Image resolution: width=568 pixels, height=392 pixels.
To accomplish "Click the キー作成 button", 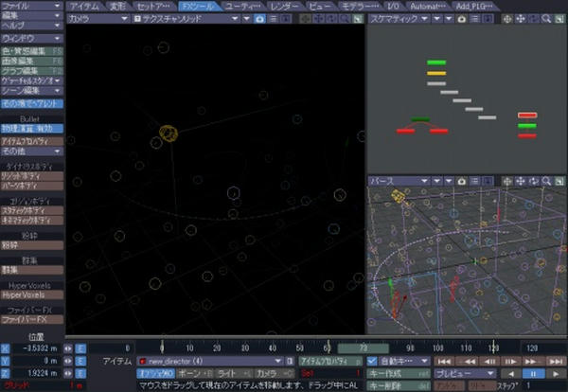I will [399, 373].
